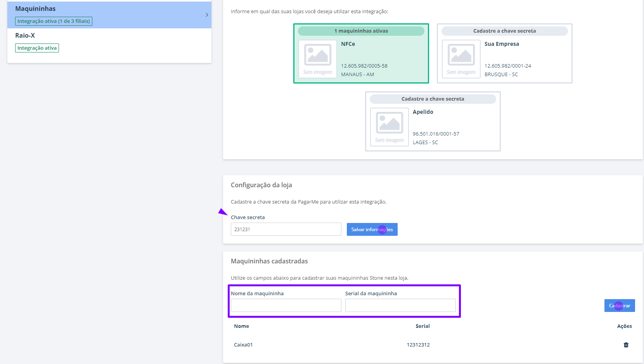Click the 'Integração ativa' badge under Raio-X

point(37,48)
